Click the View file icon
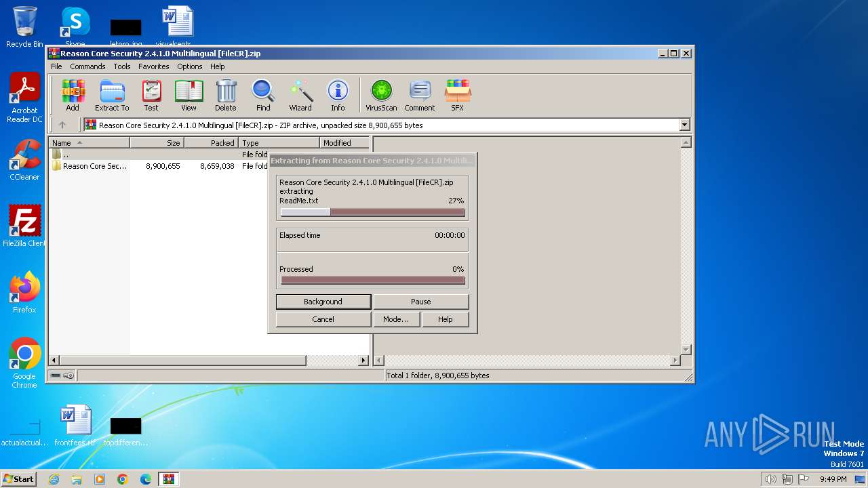 189,95
